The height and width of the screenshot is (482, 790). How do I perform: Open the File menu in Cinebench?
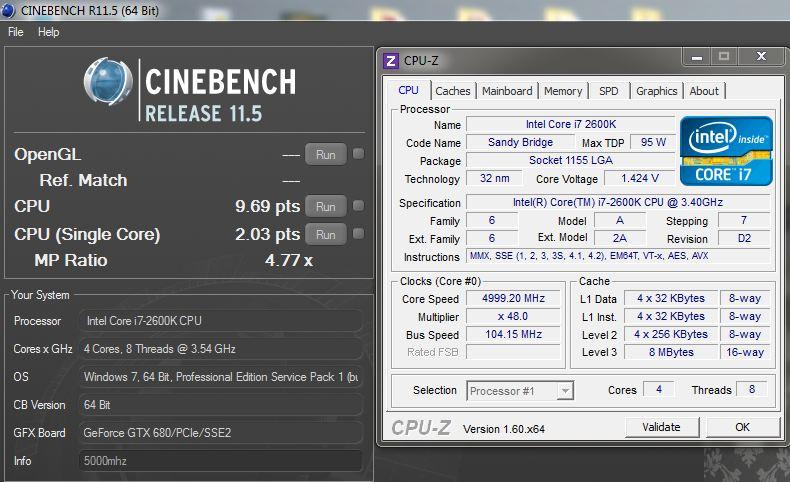pyautogui.click(x=16, y=32)
